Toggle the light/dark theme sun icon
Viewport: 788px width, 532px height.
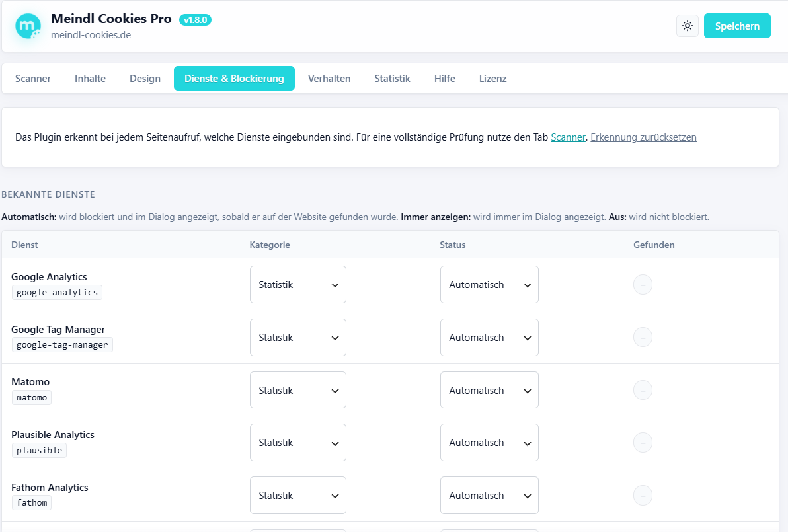688,26
